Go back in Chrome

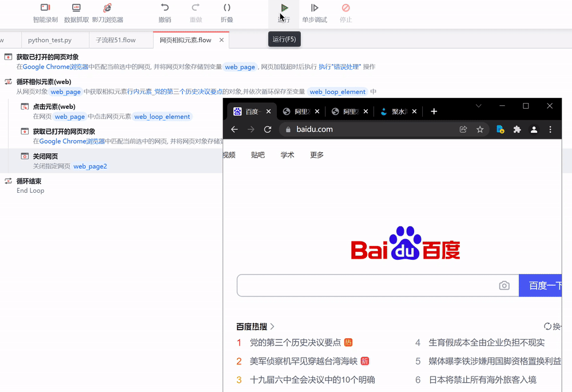(234, 129)
